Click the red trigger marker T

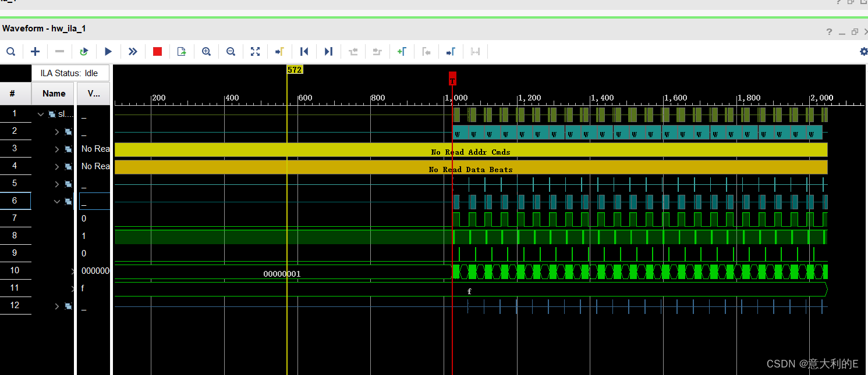pos(452,78)
